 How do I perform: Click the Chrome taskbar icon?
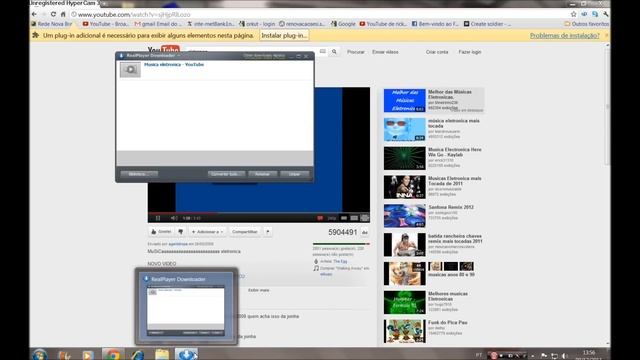coord(113,355)
